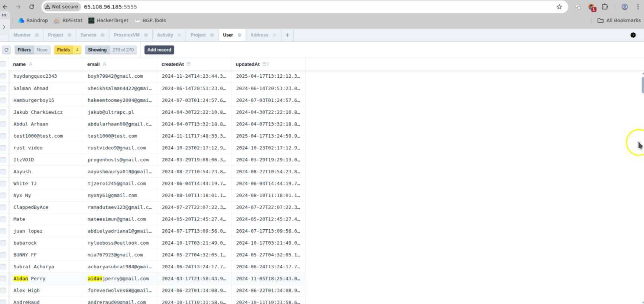
Task: Open the browser profile icon
Action: pyautogui.click(x=625, y=7)
